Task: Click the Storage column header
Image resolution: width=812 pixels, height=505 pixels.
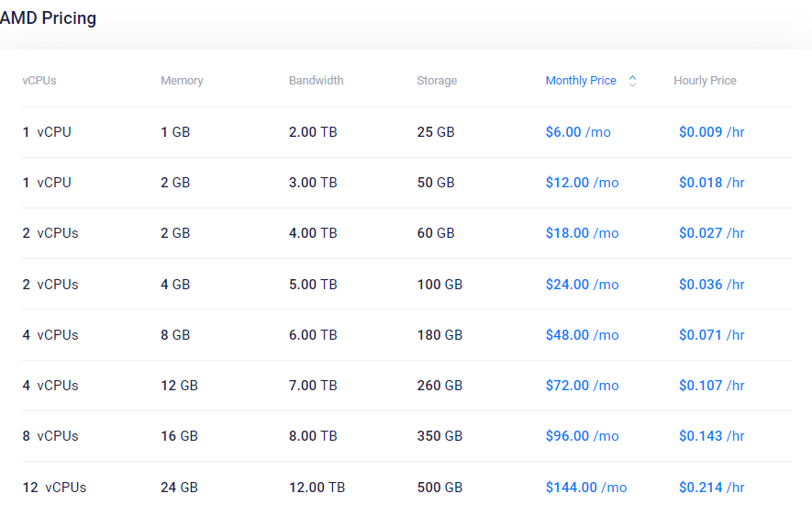Action: (437, 81)
